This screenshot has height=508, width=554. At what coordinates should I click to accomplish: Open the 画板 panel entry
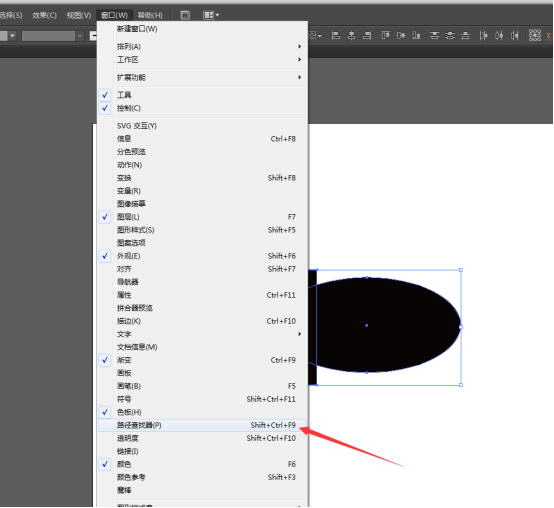(x=203, y=373)
